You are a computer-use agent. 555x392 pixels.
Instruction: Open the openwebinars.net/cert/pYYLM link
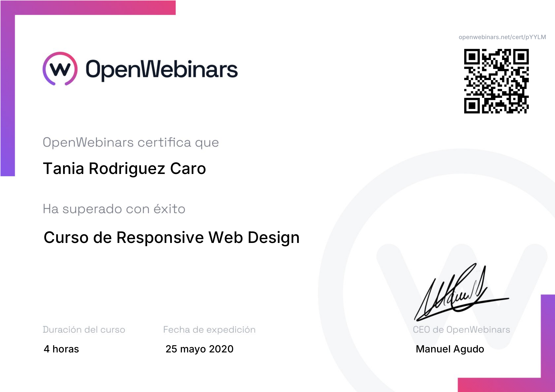point(502,37)
